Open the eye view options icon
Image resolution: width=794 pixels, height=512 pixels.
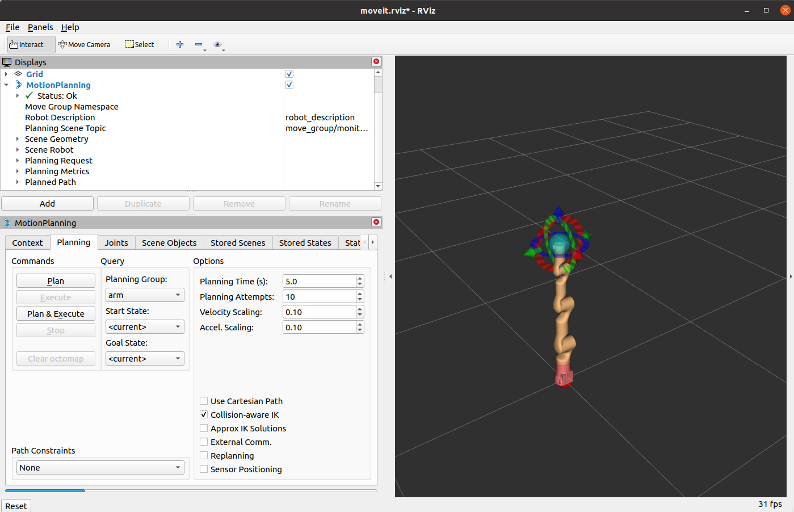pos(218,44)
